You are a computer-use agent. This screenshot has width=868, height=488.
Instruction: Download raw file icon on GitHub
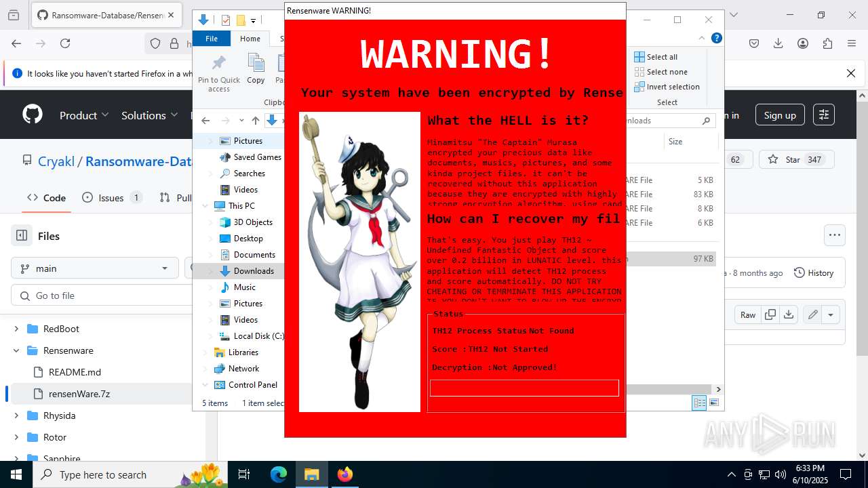pyautogui.click(x=788, y=314)
